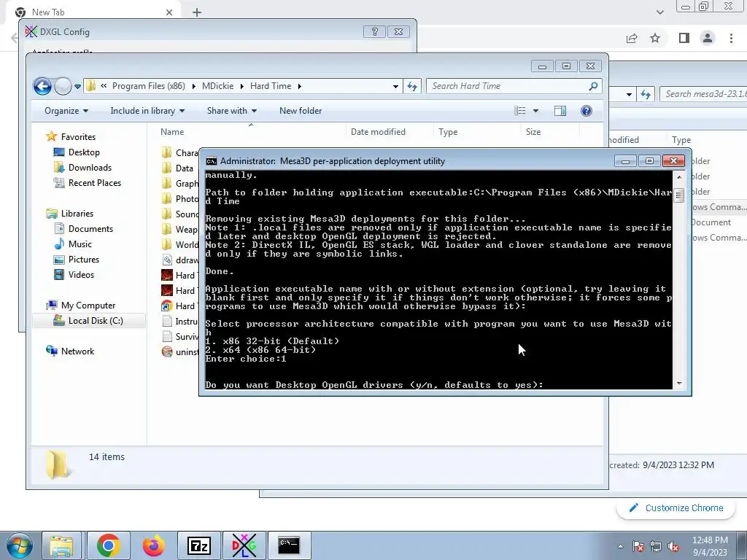Open Downloads in navigation pane

(x=90, y=168)
